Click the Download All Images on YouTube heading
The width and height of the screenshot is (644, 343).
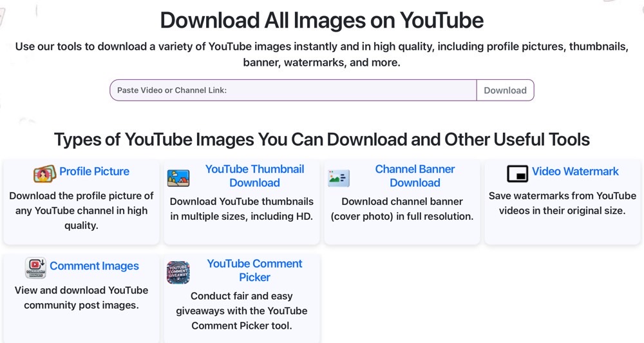click(x=321, y=20)
